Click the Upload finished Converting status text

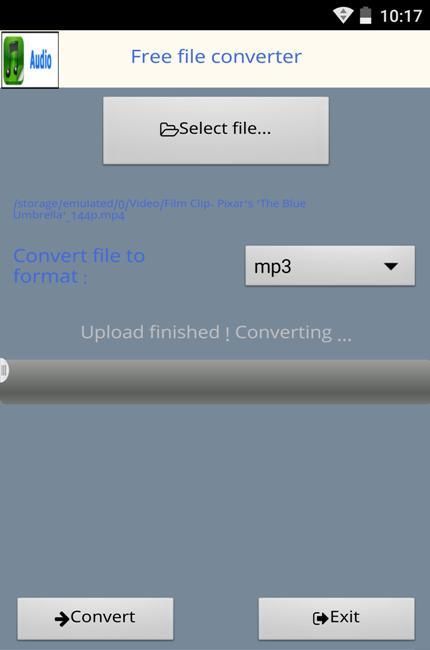[x=216, y=333]
